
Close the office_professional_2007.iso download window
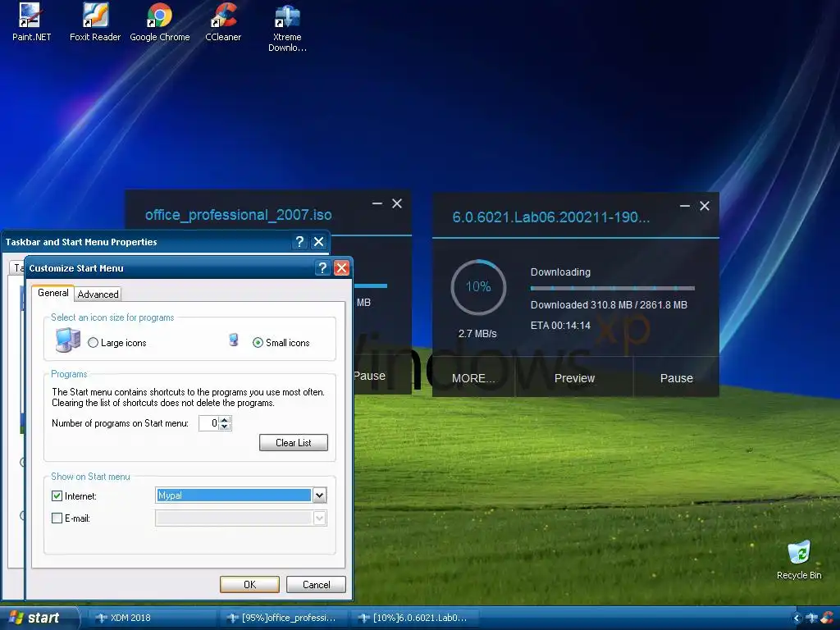point(397,203)
